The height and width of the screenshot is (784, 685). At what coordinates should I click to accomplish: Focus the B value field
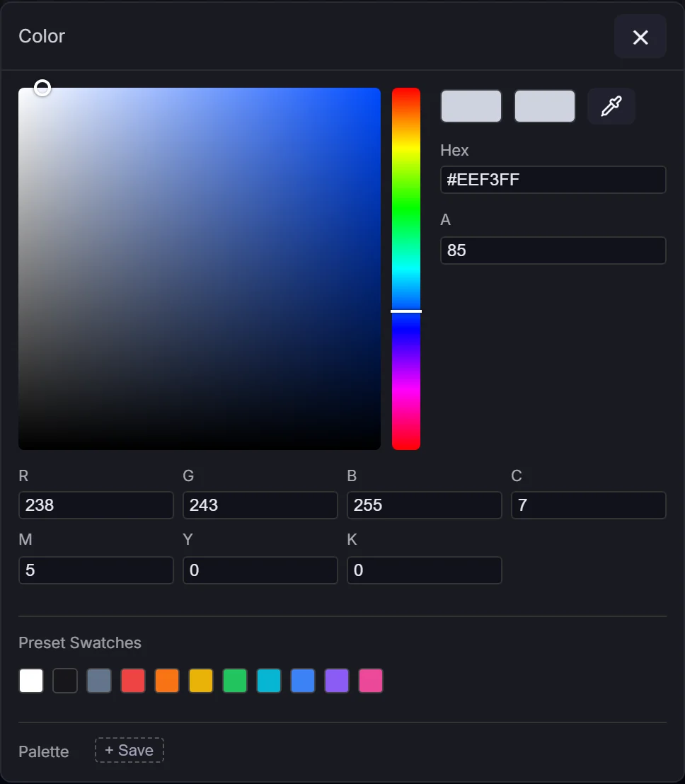[x=425, y=505]
